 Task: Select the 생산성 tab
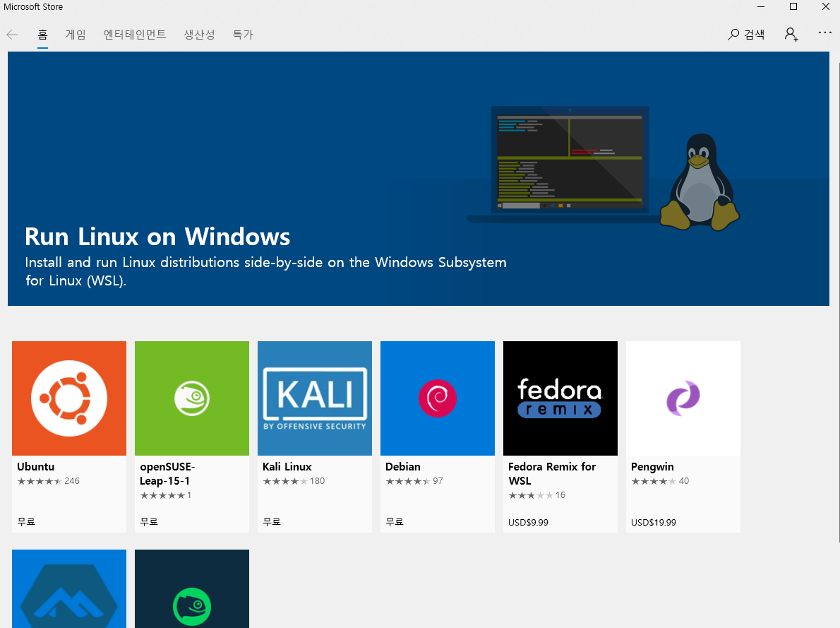[x=199, y=35]
